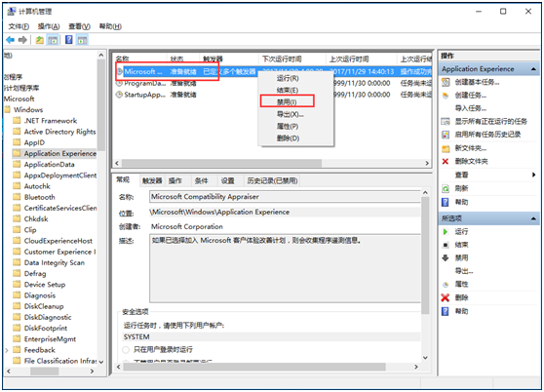Click the 新文件夹 folder icon
The height and width of the screenshot is (392, 544).
point(446,149)
